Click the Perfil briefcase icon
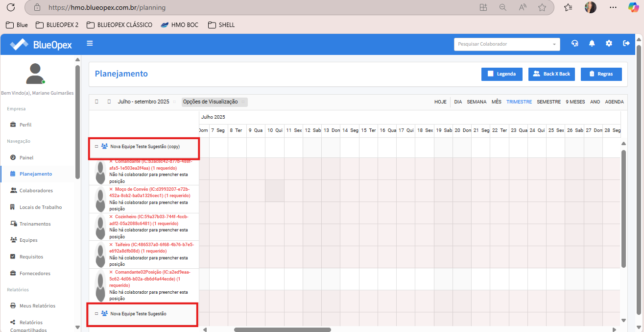The width and height of the screenshot is (644, 332). [13, 125]
